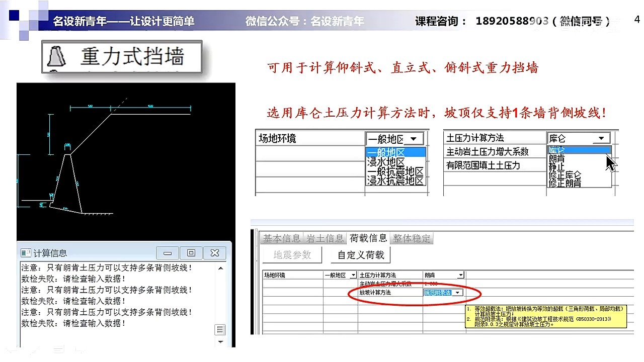This screenshot has width=644, height=362.
Task: Click the retaining wall icon beside 重力式挡墙
Action: 56,56
